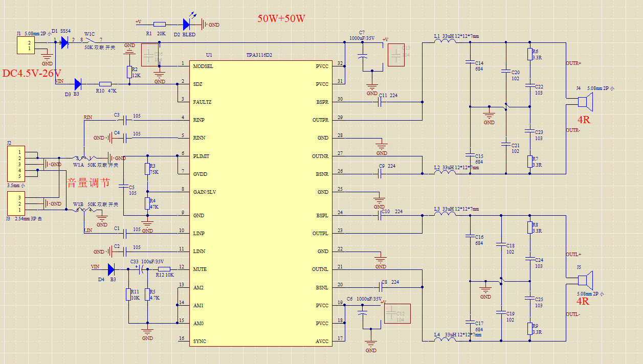Click the TPA3116D2 part name

tap(259, 55)
